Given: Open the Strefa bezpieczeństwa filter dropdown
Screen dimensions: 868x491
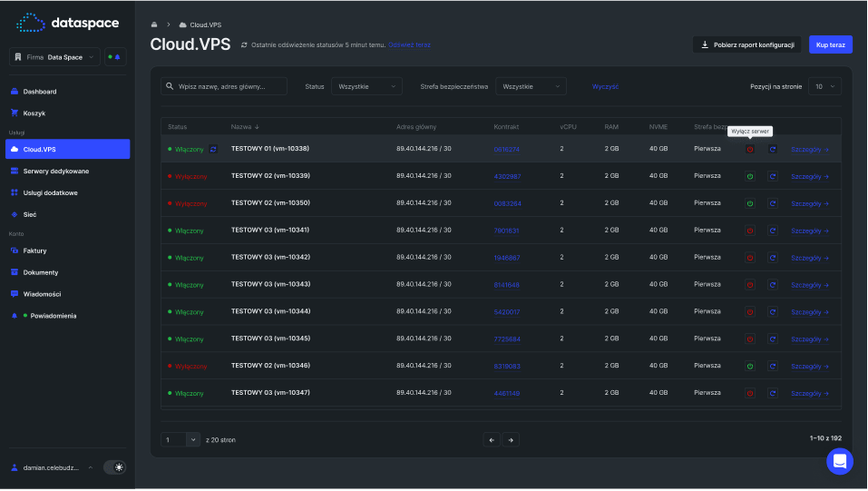Looking at the screenshot, I should tap(531, 87).
